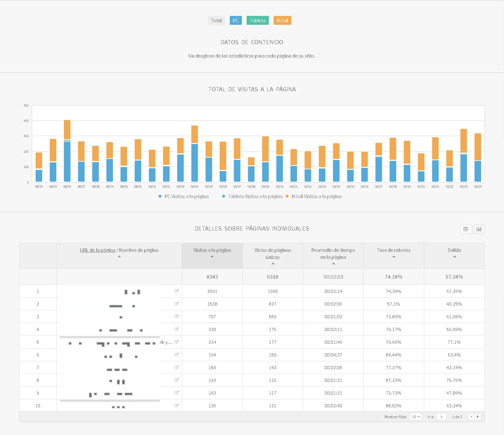Viewport: 504px width, 435px height.
Task: Click the orange Móvil filter swatch
Action: (x=282, y=21)
